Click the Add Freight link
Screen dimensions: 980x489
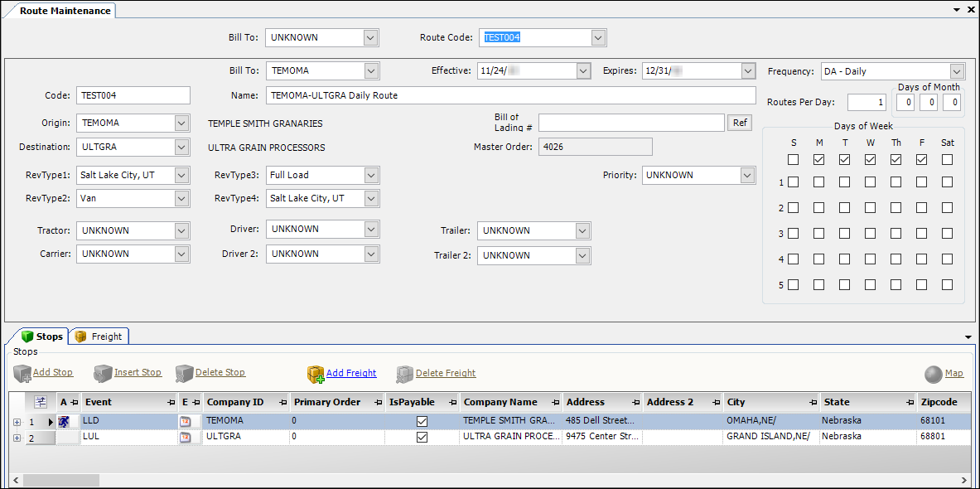coord(350,374)
